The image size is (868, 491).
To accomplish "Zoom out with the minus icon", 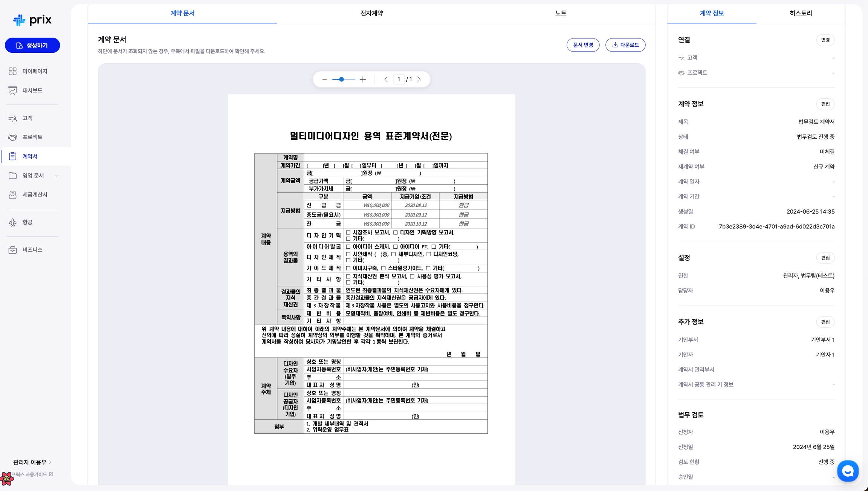I will click(x=324, y=80).
